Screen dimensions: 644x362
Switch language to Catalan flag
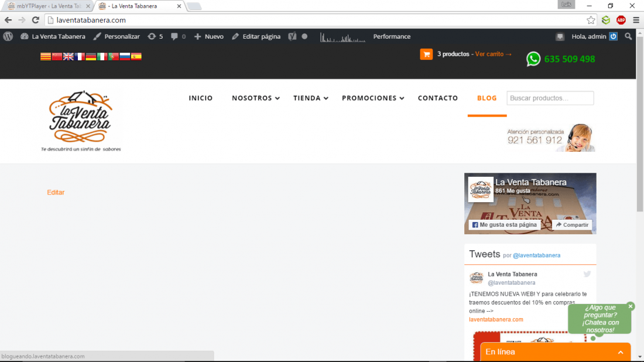[46, 56]
